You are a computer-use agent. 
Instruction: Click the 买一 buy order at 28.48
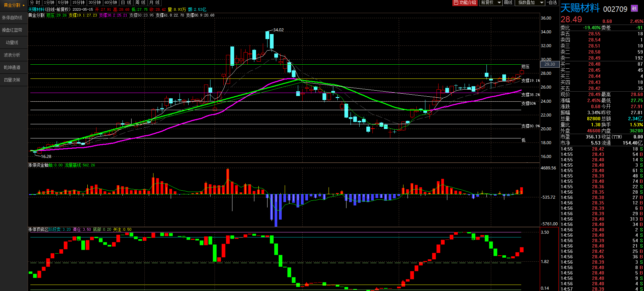pyautogui.click(x=602, y=64)
